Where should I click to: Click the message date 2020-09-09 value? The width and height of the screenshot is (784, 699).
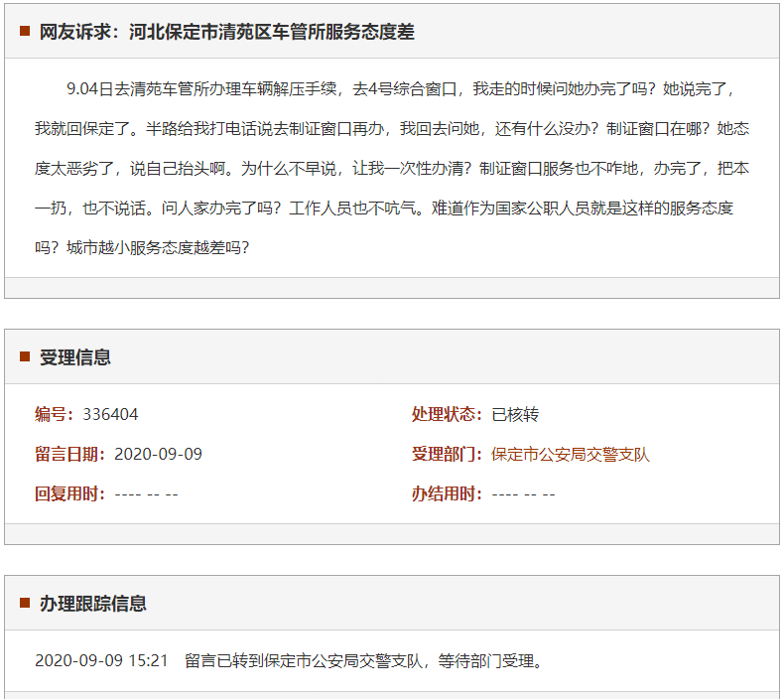coord(159,455)
